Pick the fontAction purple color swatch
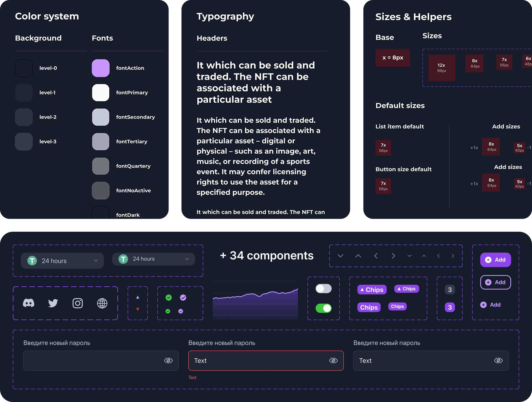The height and width of the screenshot is (402, 532). [x=101, y=68]
